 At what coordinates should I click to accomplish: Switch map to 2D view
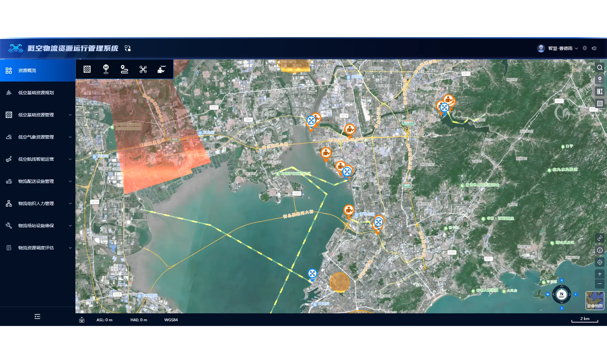coord(599,238)
